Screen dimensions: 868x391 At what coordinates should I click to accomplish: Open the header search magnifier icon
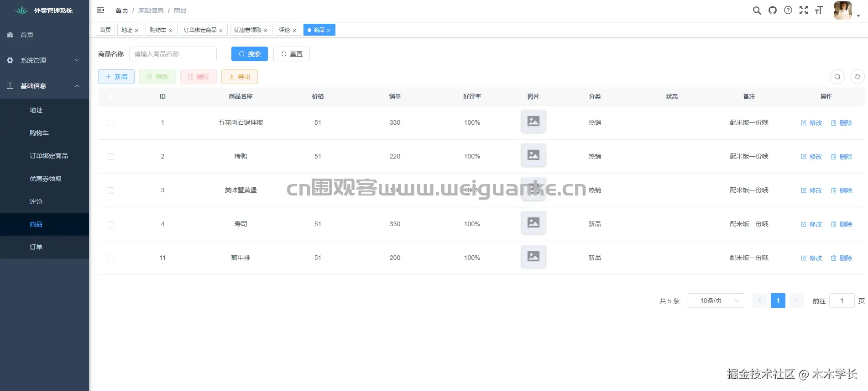pyautogui.click(x=757, y=11)
